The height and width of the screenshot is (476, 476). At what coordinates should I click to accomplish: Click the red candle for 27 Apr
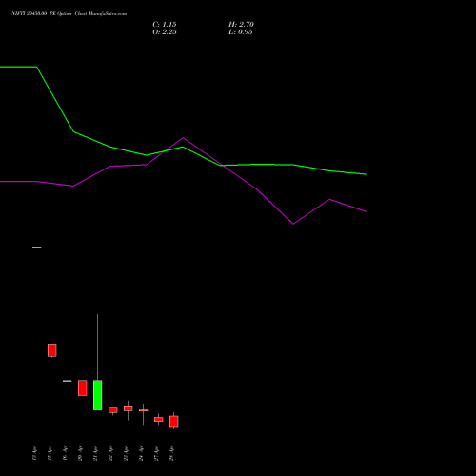pyautogui.click(x=159, y=419)
